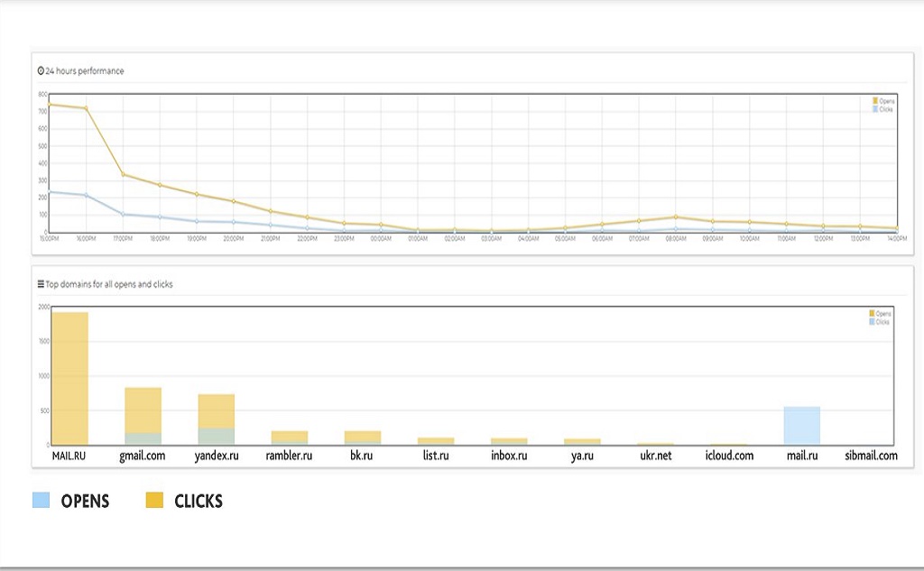Click the rambler.ru bar

tap(289, 437)
